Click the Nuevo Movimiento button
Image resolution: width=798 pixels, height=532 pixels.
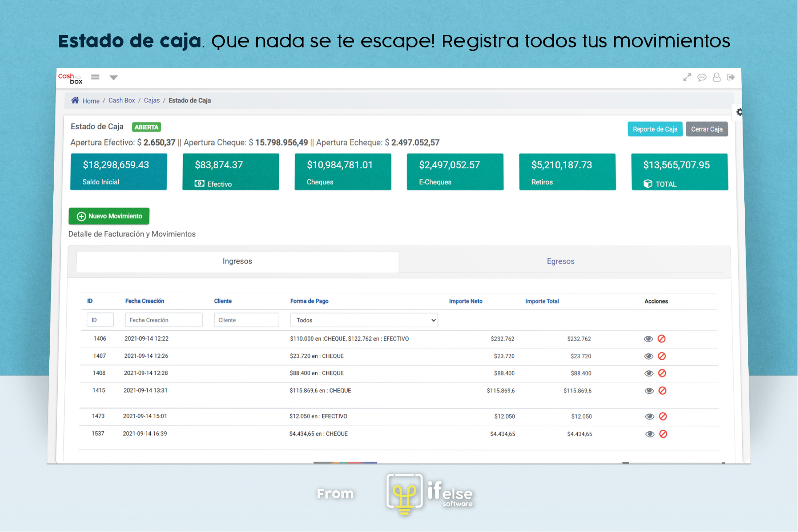pyautogui.click(x=109, y=216)
